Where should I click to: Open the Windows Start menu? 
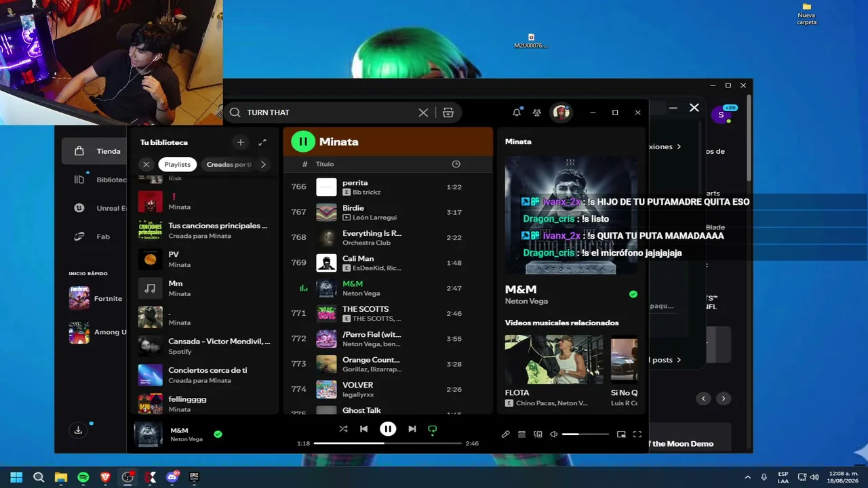tap(16, 477)
